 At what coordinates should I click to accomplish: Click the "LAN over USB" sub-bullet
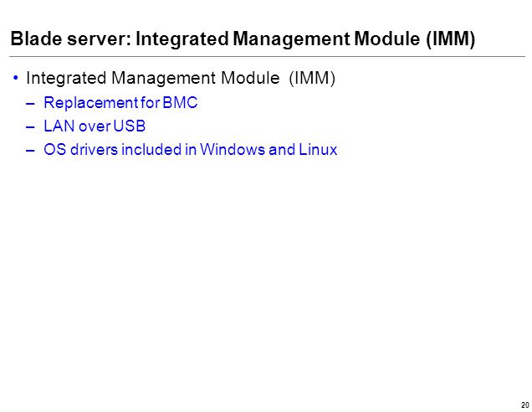pos(95,126)
